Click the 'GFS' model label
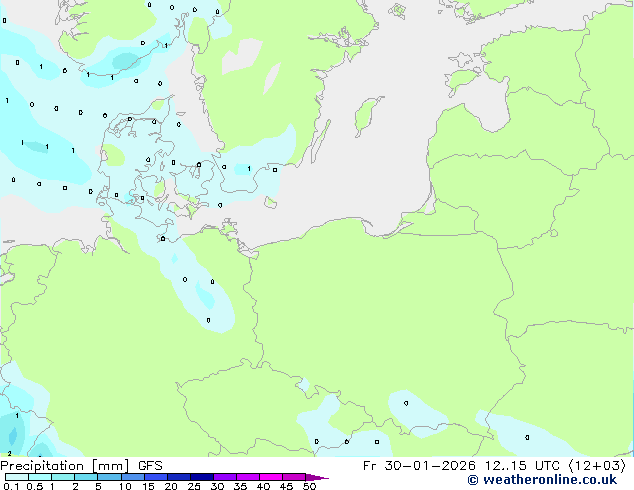 (x=150, y=466)
